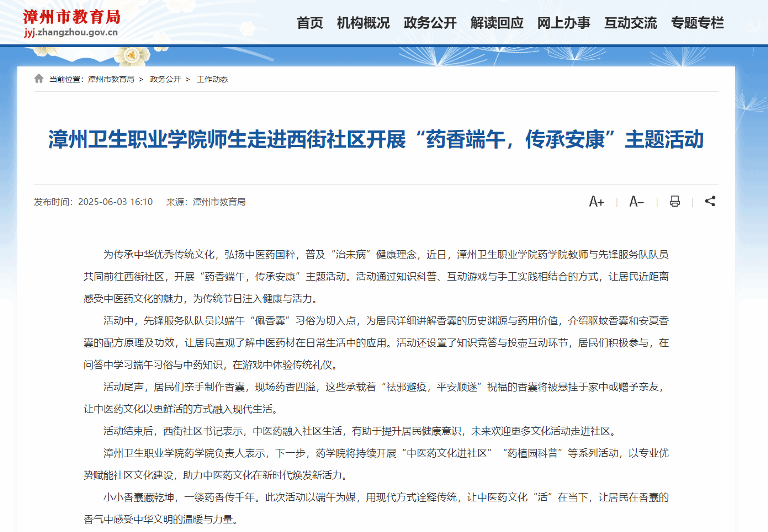The height and width of the screenshot is (532, 768).
Task: Follow breadcrumb link 政务公开
Action: tap(165, 79)
